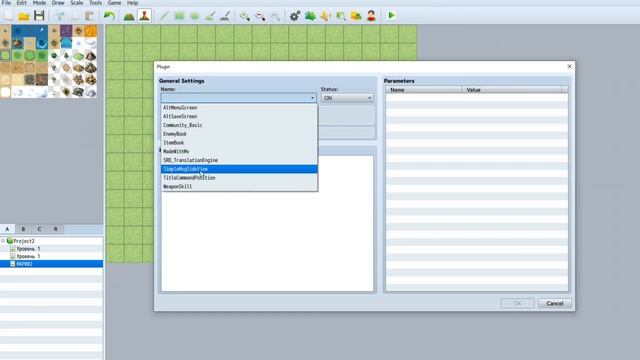The width and height of the screenshot is (640, 360).
Task: Choose AltSaveScreen from the plugin list
Action: coord(239,116)
